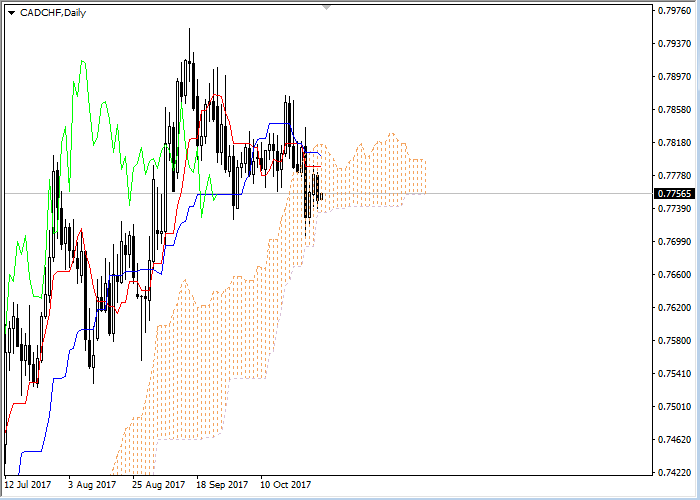Click price level 0.74220 on scale
Viewport: 700px width, 500px height.
click(x=675, y=473)
